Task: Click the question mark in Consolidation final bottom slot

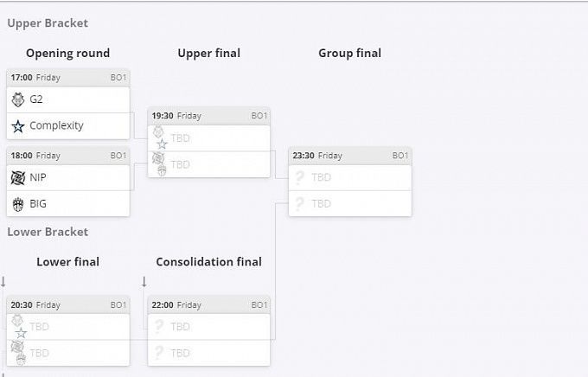Action: coord(159,353)
